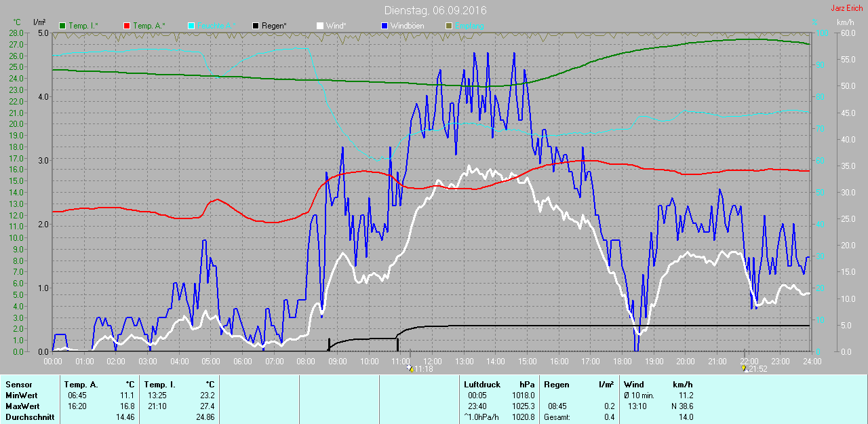This screenshot has width=868, height=424.
Task: Click the 'Wind' column header in table
Action: [x=633, y=385]
